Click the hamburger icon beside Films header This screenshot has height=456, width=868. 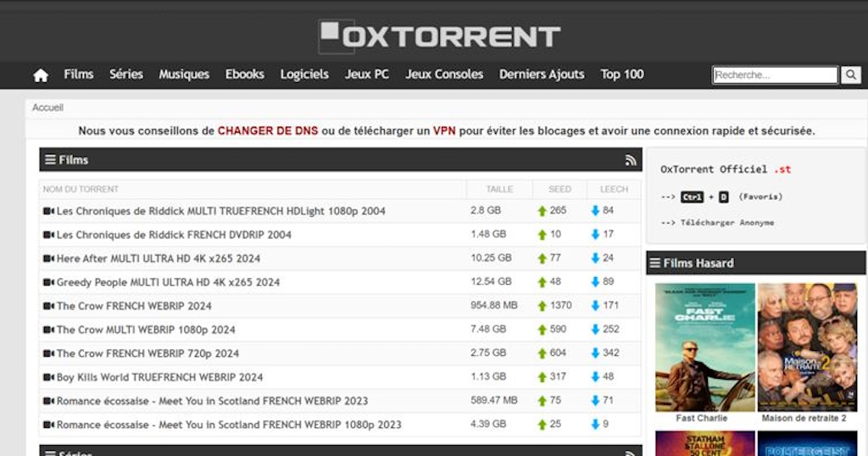50,160
